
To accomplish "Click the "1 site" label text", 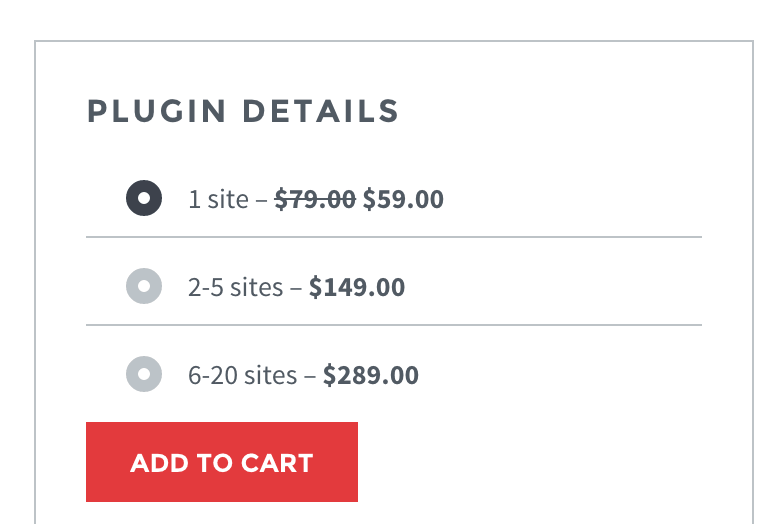I will (217, 199).
